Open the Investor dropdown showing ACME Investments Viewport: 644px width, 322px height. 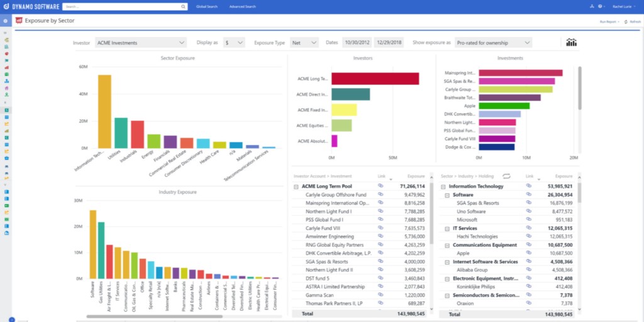pyautogui.click(x=141, y=43)
